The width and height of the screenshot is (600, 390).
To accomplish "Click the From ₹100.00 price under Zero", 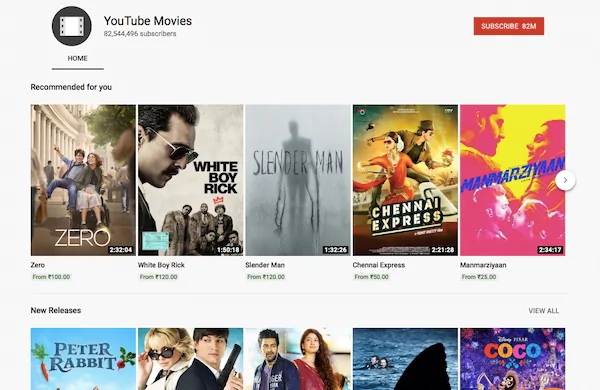I will click(x=51, y=277).
